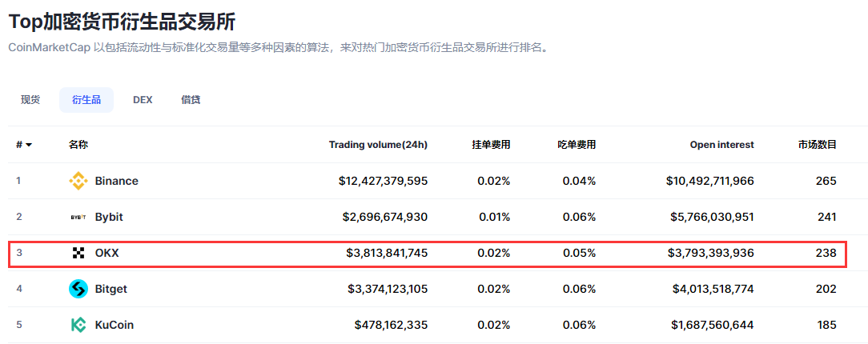Click OKX taker fee 0.05%
This screenshot has width=868, height=344.
tap(579, 254)
